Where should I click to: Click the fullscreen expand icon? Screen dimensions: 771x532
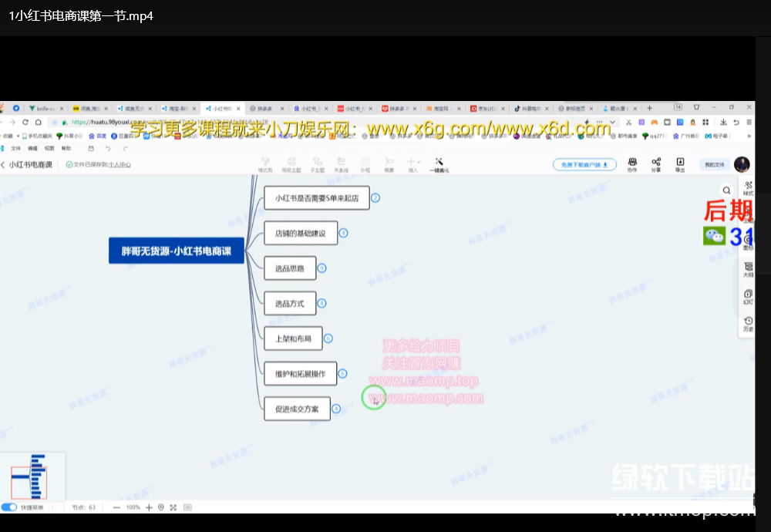tap(173, 507)
